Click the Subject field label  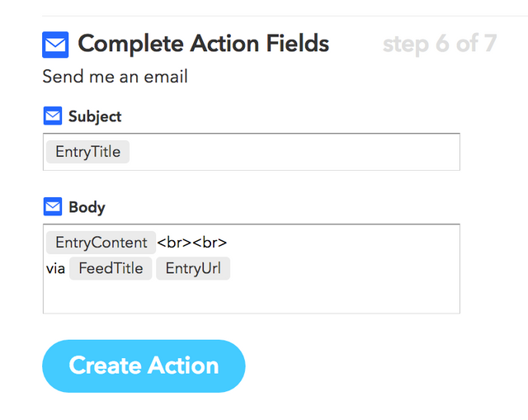pyautogui.click(x=95, y=116)
